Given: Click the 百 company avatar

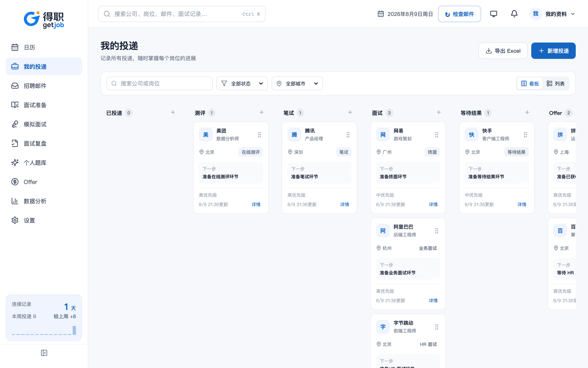Looking at the screenshot, I should click(x=560, y=231).
